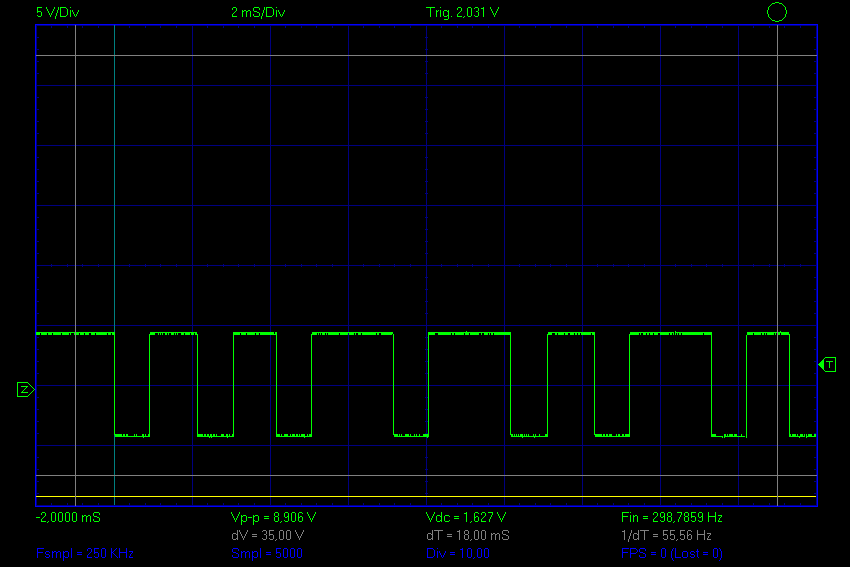Screen dimensions: 850x567
Task: Click the Smpl = 5000 setting
Action: pos(267,553)
